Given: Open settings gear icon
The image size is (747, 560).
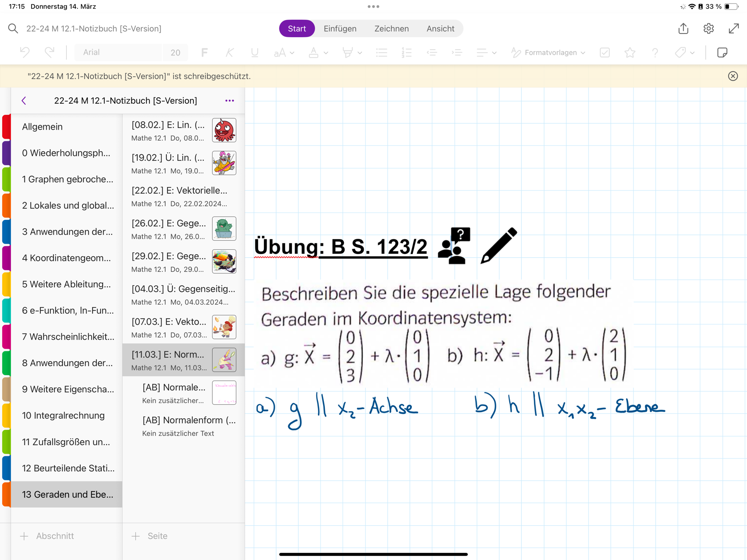Looking at the screenshot, I should click(x=708, y=28).
